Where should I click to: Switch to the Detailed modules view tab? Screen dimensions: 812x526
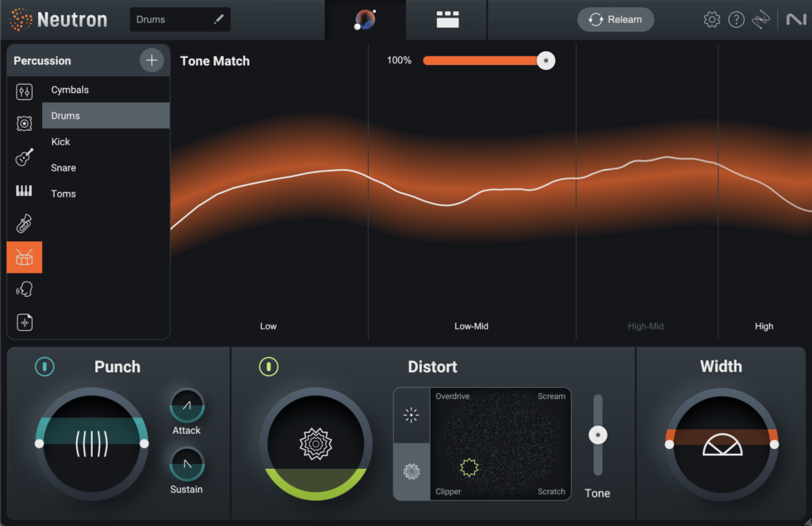coord(447,20)
